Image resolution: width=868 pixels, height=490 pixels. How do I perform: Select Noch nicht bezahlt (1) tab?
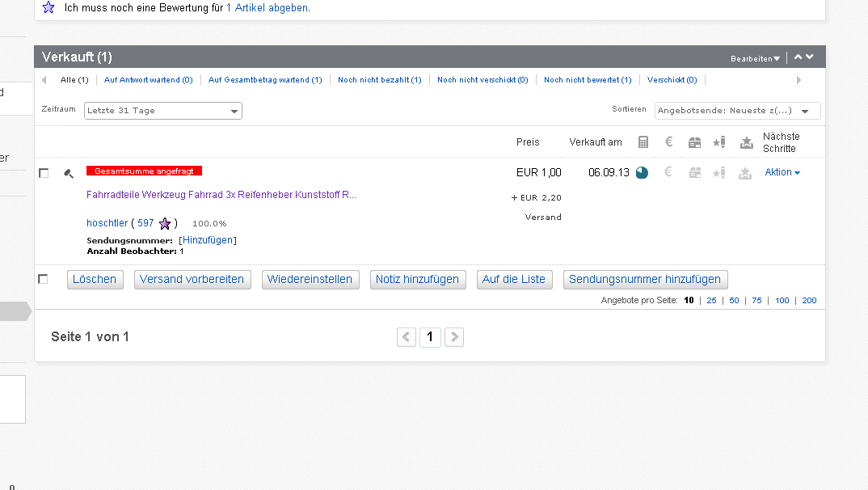(380, 80)
